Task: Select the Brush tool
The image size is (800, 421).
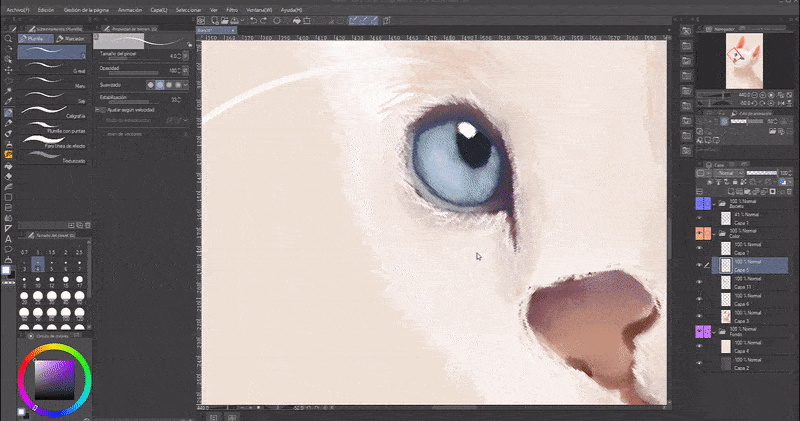Action: pos(8,134)
